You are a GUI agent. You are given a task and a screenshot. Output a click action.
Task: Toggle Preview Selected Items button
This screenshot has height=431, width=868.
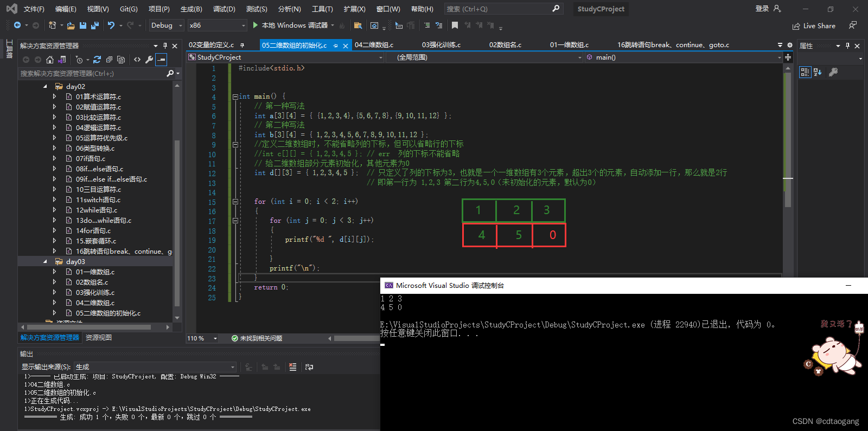161,60
